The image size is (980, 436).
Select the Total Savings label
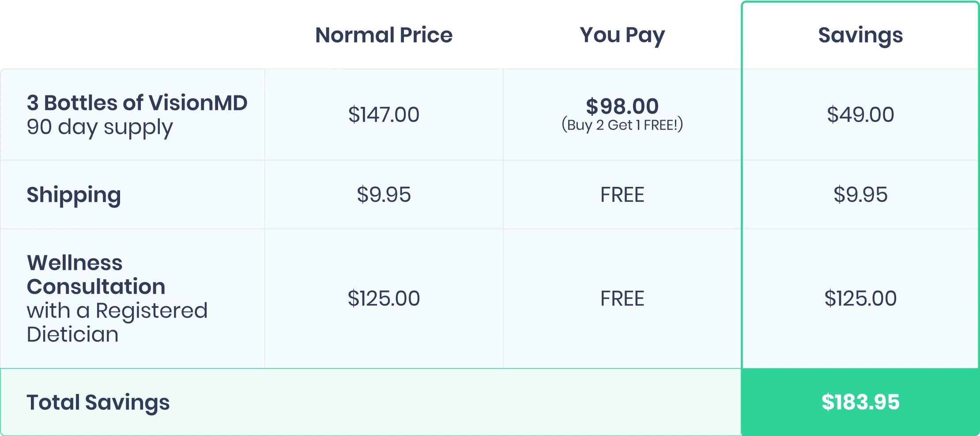click(98, 402)
